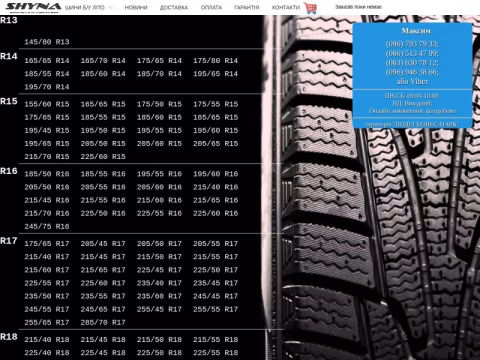
Task: Select tire size 285/70 R17
Action: [x=103, y=323]
